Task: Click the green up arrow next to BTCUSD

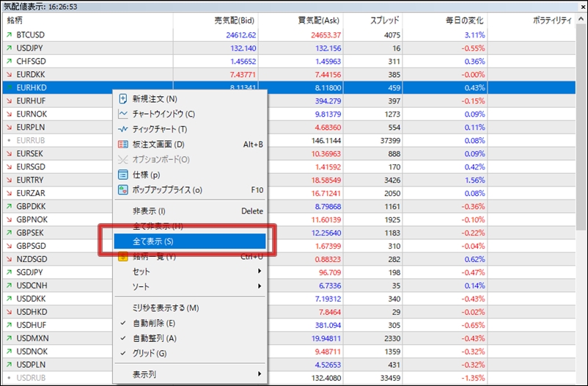Action: pos(9,35)
